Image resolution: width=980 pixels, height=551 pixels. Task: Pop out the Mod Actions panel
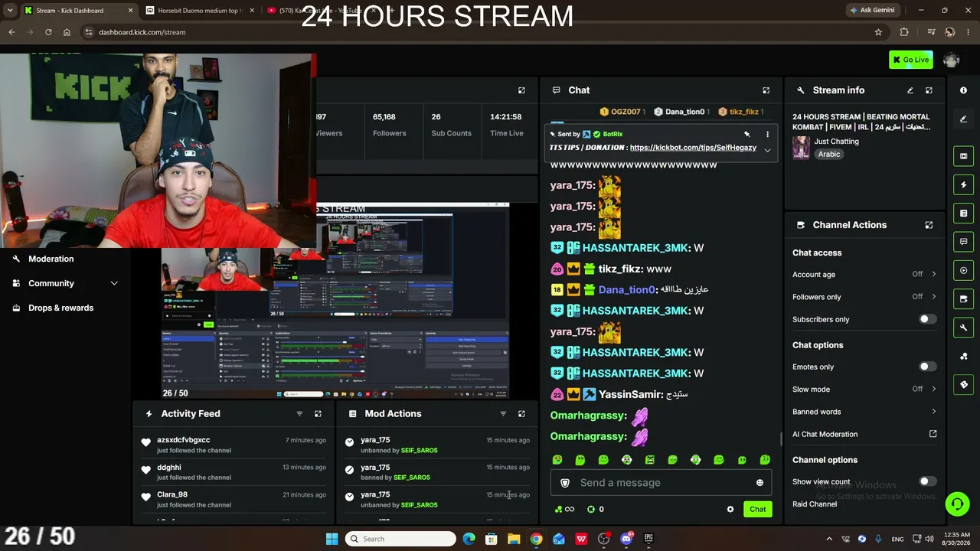pos(521,414)
